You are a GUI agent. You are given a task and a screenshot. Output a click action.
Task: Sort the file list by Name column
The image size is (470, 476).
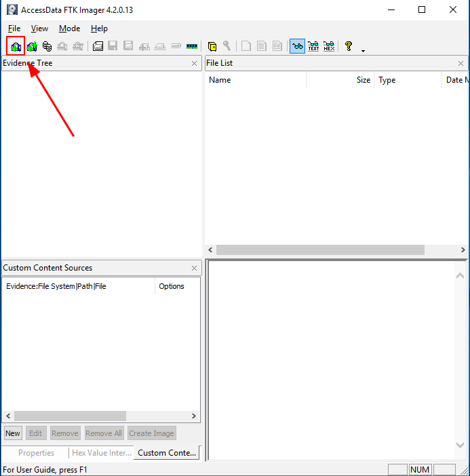255,80
